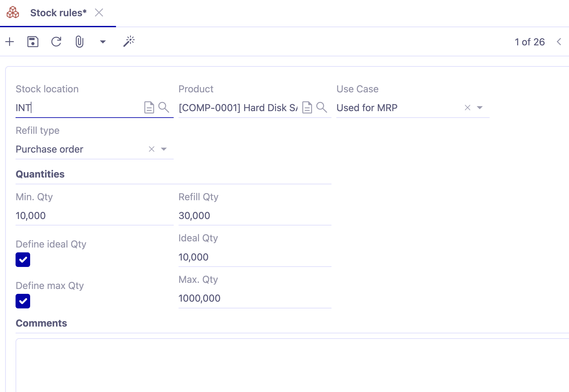Open the Refill type dropdown

(164, 149)
